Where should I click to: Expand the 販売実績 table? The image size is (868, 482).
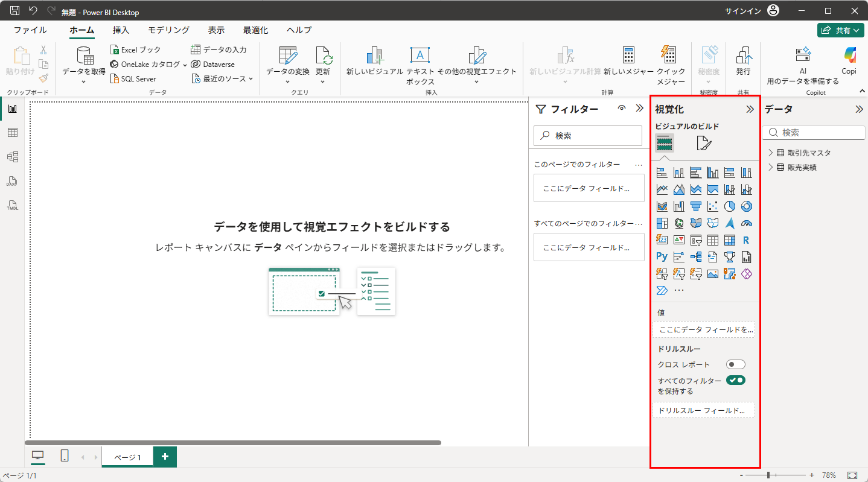[x=771, y=167]
